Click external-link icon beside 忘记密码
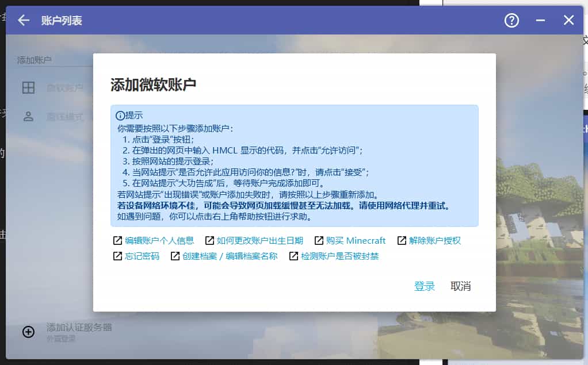 click(x=117, y=256)
